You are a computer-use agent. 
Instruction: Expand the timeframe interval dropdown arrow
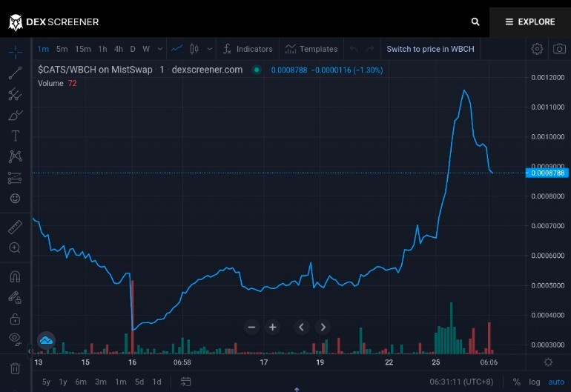point(160,49)
